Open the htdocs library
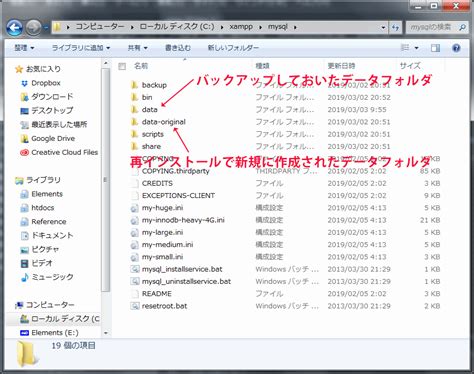Viewport: 474px width, 374px height. click(43, 208)
